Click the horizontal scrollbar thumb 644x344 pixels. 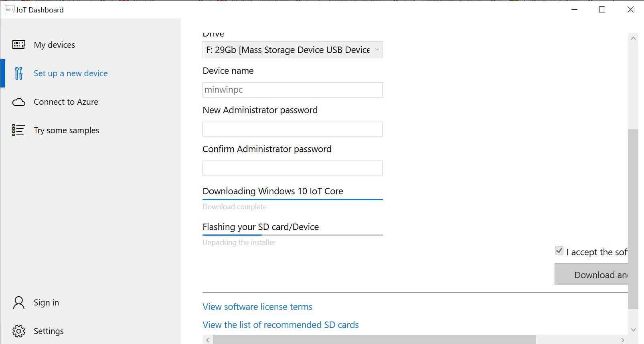(375, 340)
